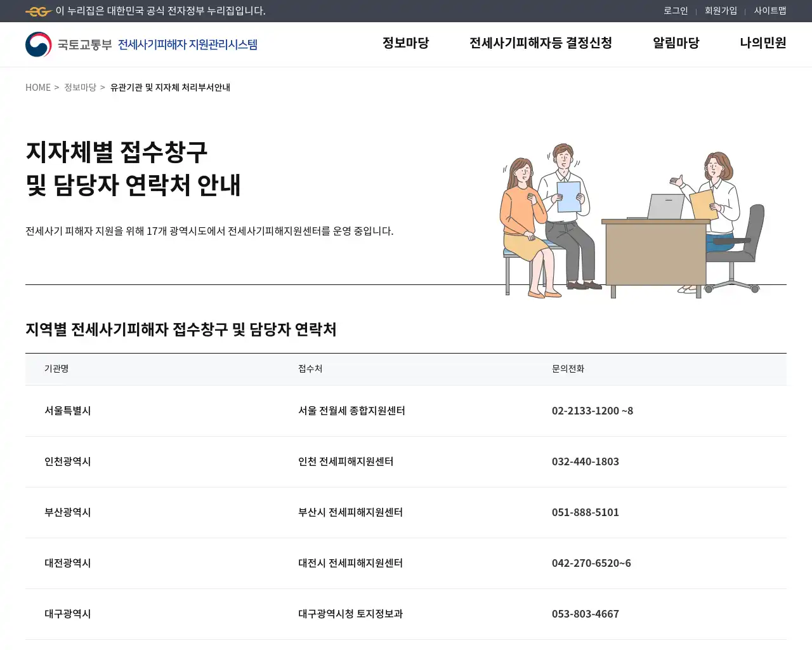This screenshot has height=650, width=812.
Task: Select 대구광역시 row name
Action: coord(68,614)
